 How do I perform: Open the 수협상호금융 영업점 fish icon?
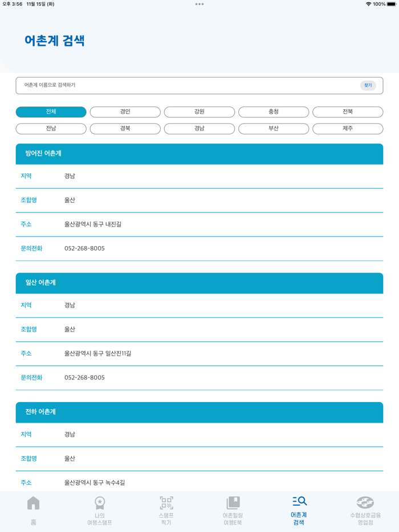tap(365, 502)
